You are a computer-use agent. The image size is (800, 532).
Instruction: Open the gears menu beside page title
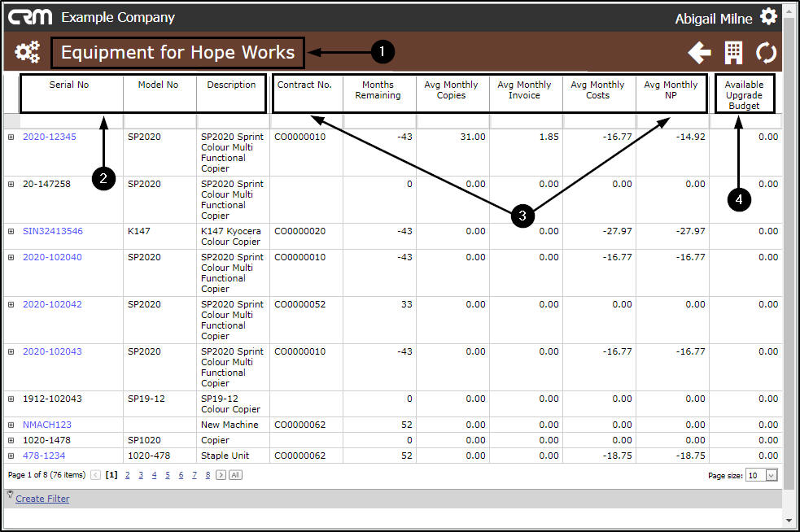click(27, 52)
